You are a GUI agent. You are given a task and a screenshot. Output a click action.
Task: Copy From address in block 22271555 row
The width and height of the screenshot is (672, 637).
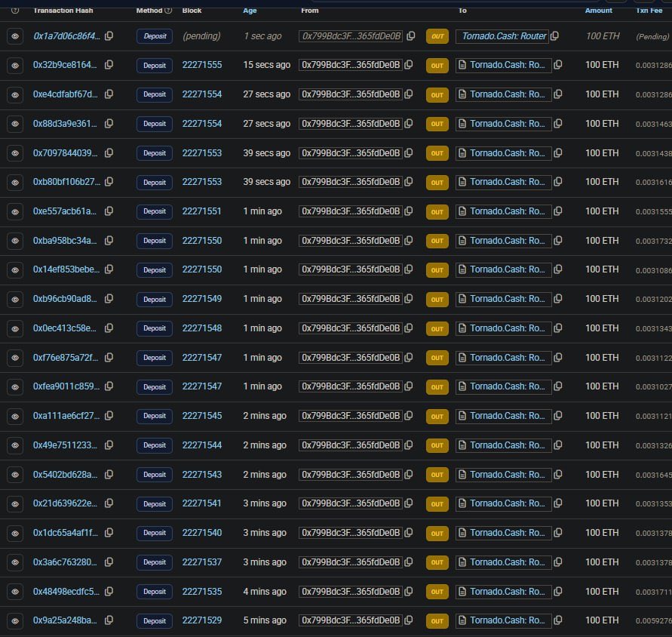pos(409,65)
